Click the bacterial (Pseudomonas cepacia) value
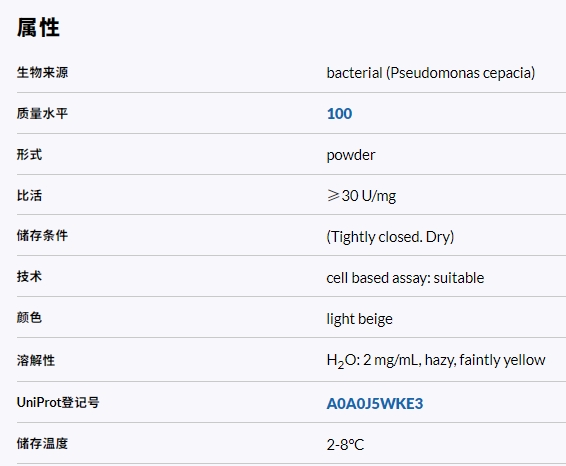The image size is (566, 466). coord(431,73)
